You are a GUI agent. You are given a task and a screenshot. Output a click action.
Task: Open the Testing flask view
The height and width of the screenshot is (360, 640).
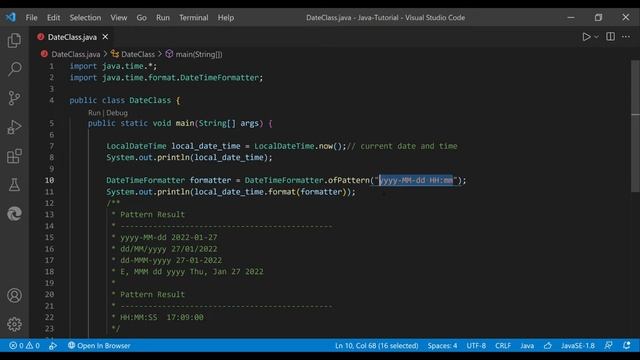point(14,184)
